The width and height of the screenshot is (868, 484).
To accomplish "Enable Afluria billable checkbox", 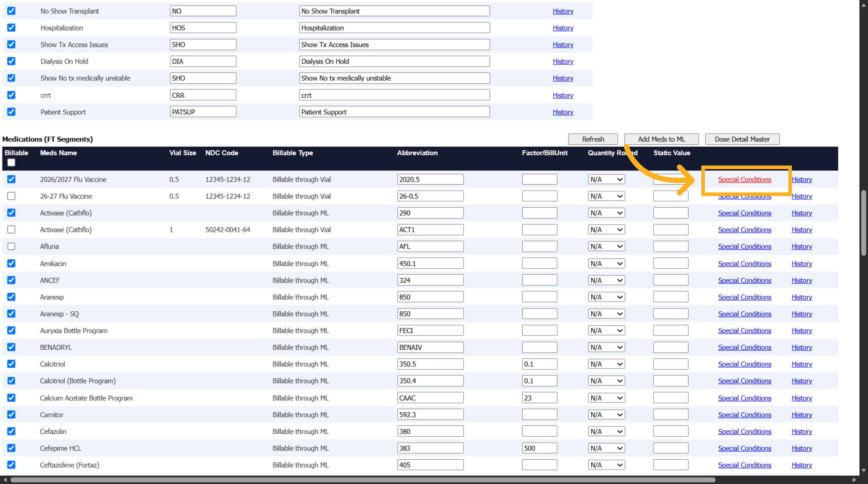I will click(x=11, y=246).
